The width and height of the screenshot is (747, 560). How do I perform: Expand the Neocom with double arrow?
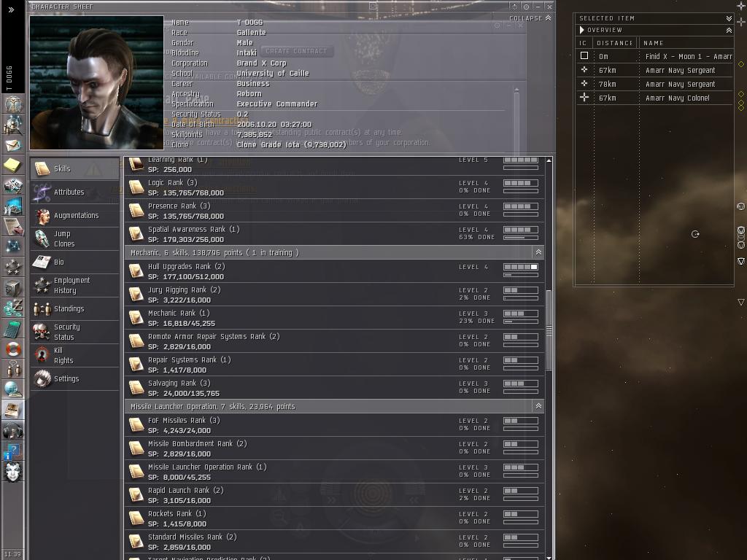[x=11, y=9]
